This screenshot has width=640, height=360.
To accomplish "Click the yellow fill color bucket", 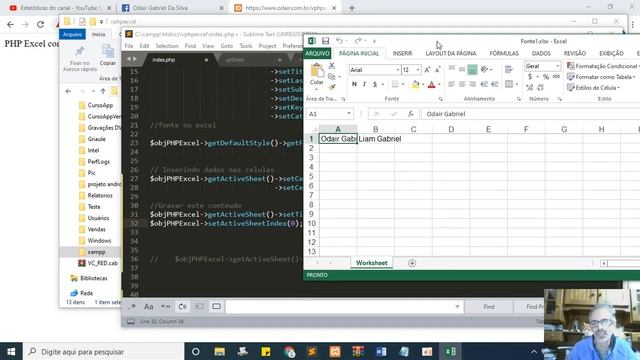I will (x=416, y=84).
